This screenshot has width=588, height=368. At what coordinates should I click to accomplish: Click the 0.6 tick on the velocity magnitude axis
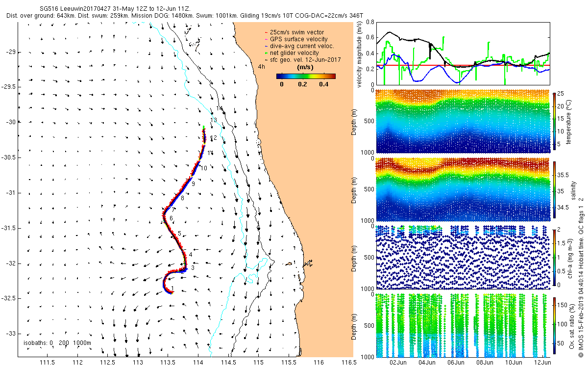(370, 38)
